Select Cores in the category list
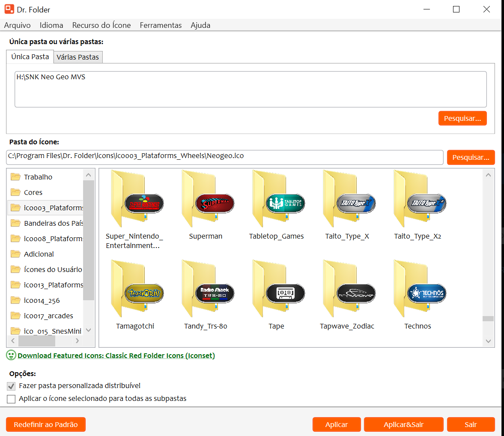The width and height of the screenshot is (504, 436). point(45,192)
